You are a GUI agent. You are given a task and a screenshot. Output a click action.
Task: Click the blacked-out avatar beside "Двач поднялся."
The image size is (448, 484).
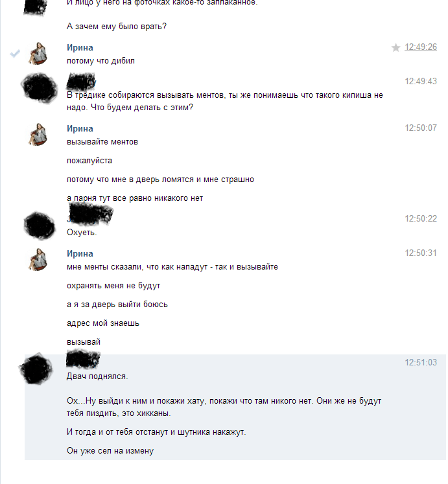[36, 369]
